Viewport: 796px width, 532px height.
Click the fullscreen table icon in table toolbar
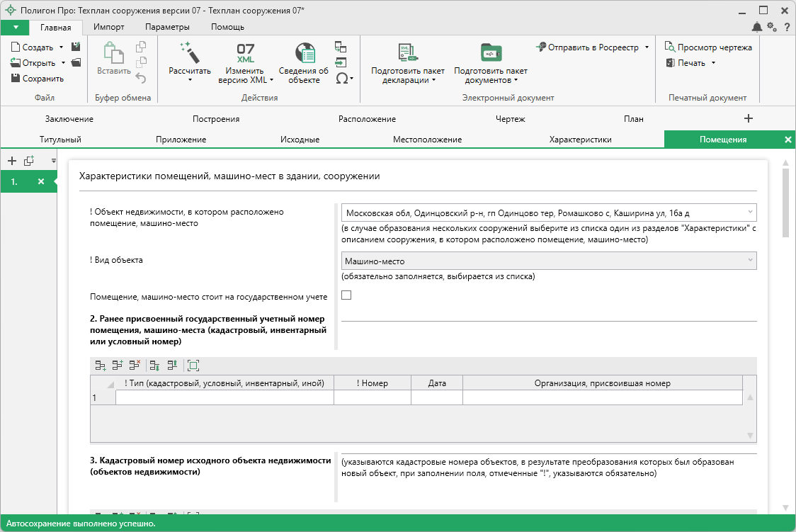[x=193, y=366]
